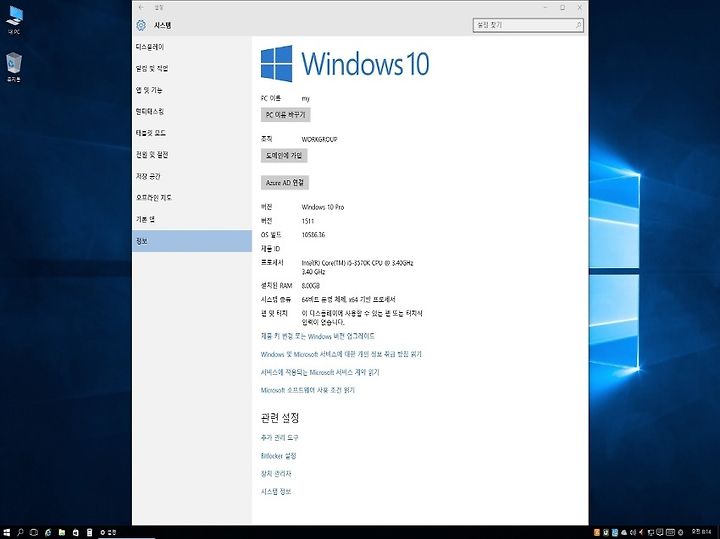Open 추가 관리 도구 link
Viewport: 720px width, 539px height.
click(x=280, y=438)
